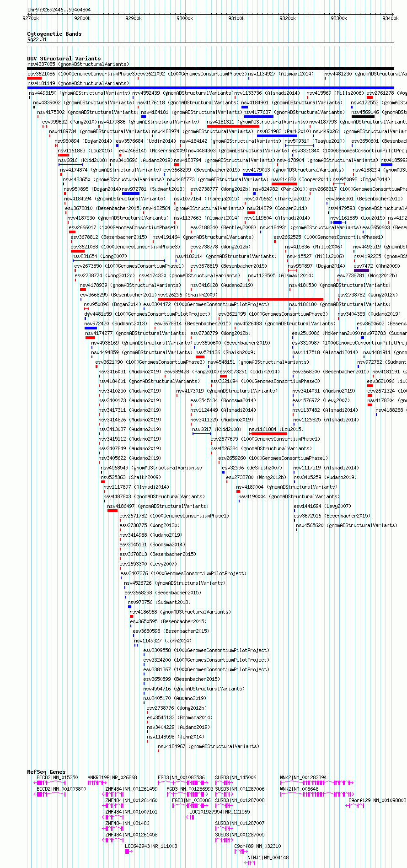Click the 93300k ruler position label
The image size is (407, 868).
point(339,18)
